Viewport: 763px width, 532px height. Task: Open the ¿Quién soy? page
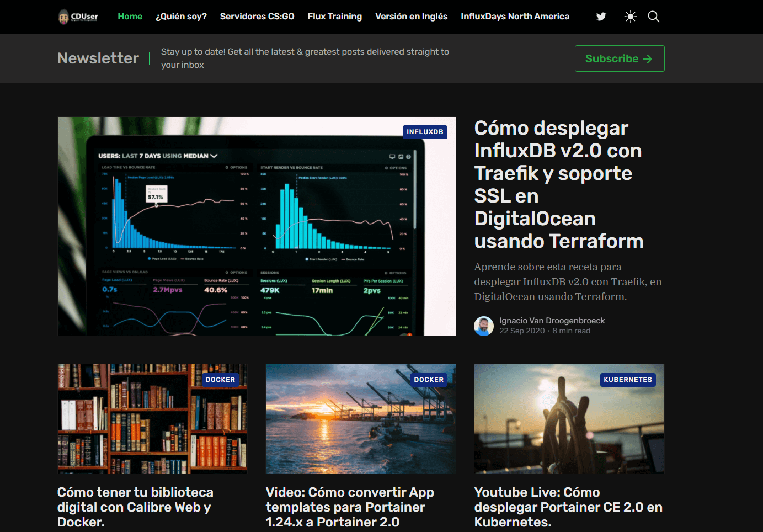pyautogui.click(x=181, y=17)
